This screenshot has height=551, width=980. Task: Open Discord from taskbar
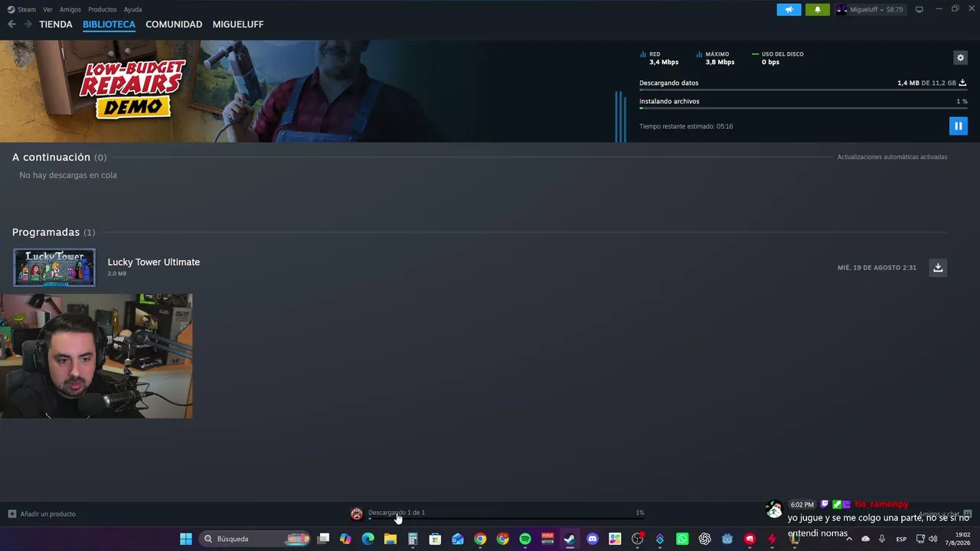pyautogui.click(x=592, y=539)
